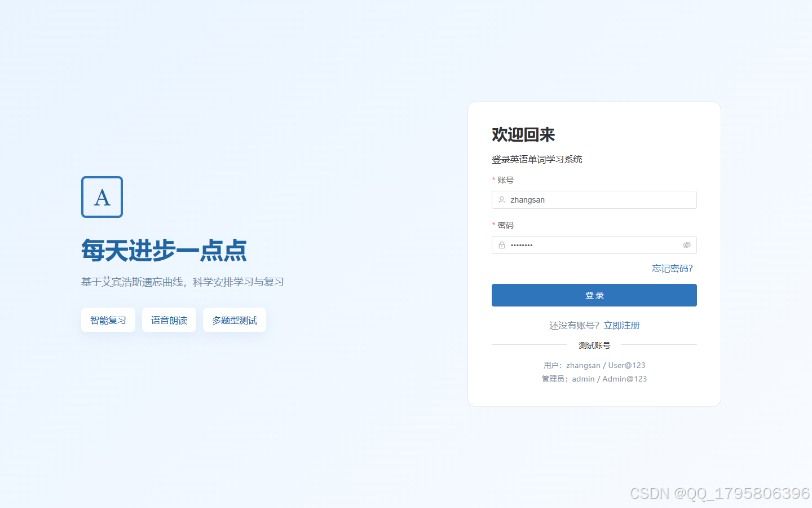The image size is (812, 508).
Task: Click the 语音朗读 tag
Action: 169,320
